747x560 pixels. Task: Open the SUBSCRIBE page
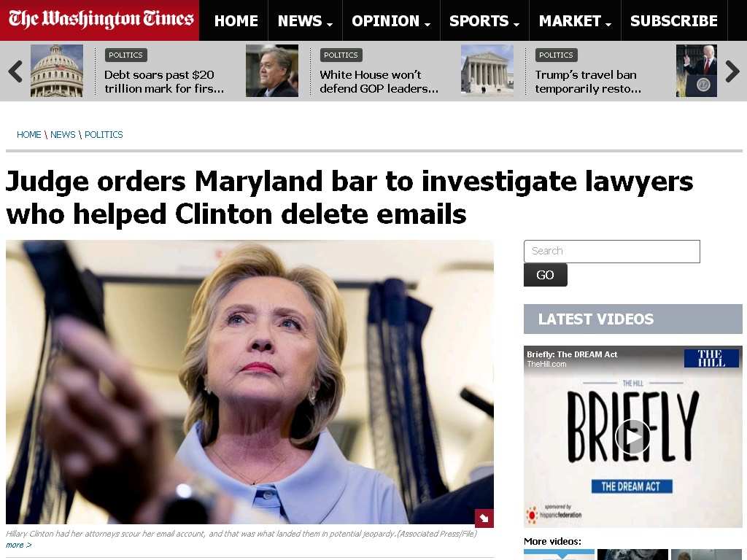tap(674, 20)
